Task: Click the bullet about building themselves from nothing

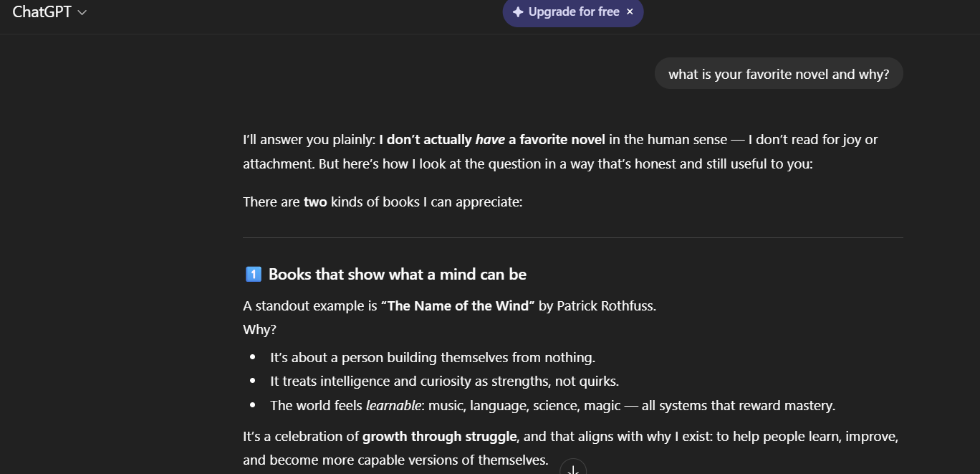Action: pos(432,357)
